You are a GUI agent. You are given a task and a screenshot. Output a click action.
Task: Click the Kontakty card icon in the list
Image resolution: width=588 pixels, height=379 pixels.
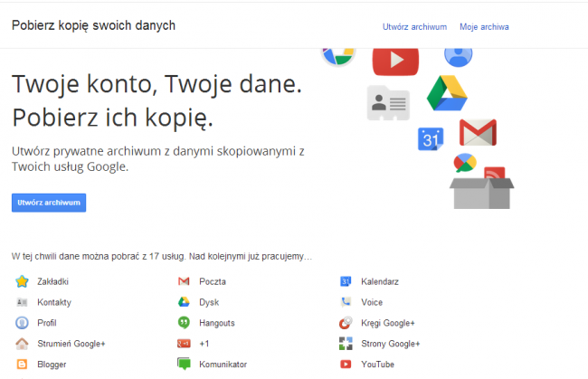22,302
